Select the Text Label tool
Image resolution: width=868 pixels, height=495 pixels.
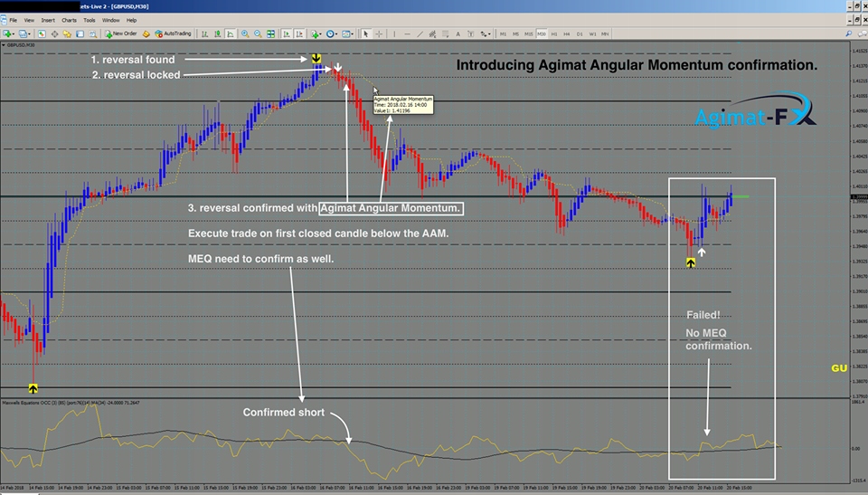(x=470, y=33)
